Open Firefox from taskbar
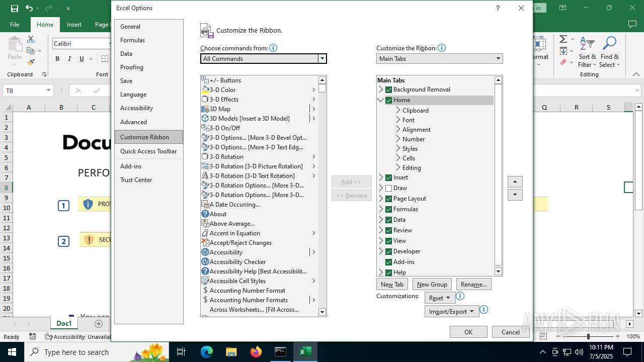 coord(256,352)
